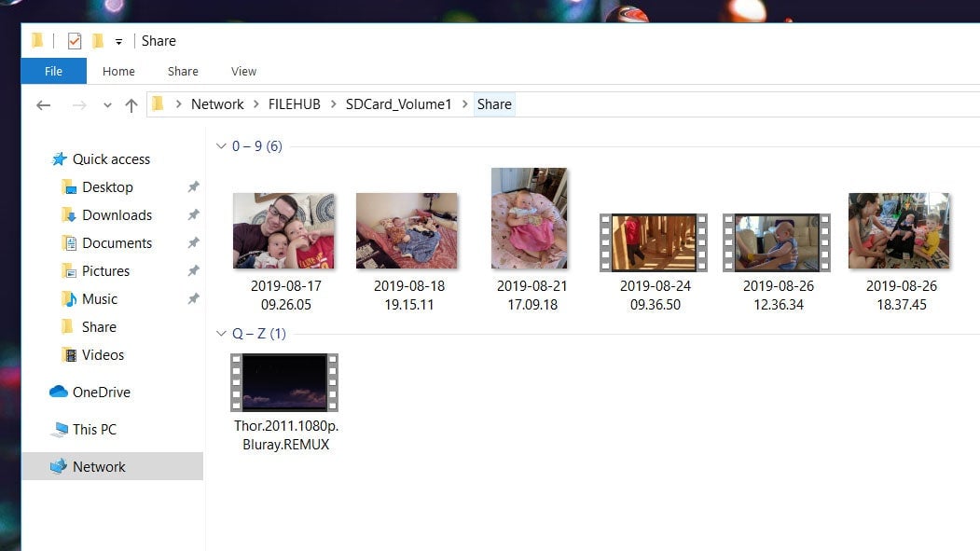Click FILEHUB in the address breadcrumb

[x=295, y=104]
